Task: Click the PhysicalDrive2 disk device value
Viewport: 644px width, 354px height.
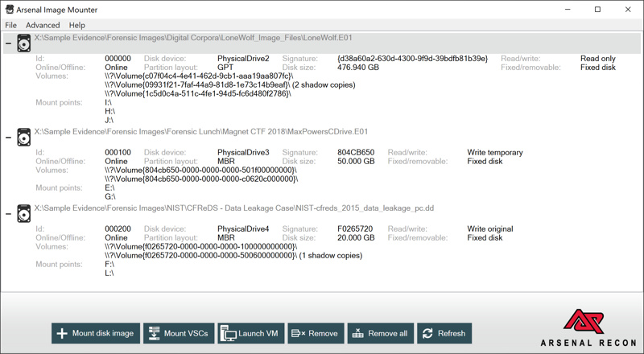Action: (x=243, y=59)
